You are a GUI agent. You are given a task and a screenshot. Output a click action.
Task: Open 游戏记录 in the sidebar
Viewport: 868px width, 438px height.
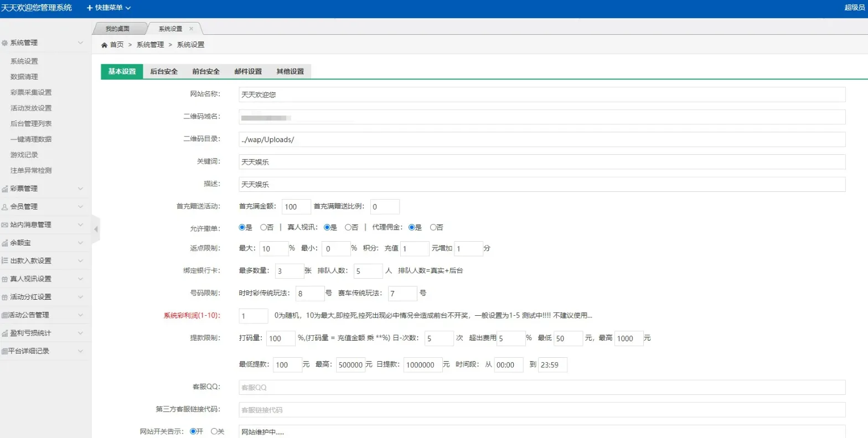pyautogui.click(x=24, y=155)
